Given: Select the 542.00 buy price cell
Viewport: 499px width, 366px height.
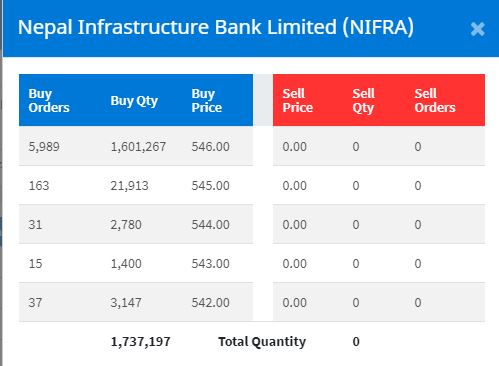Looking at the screenshot, I should [210, 303].
